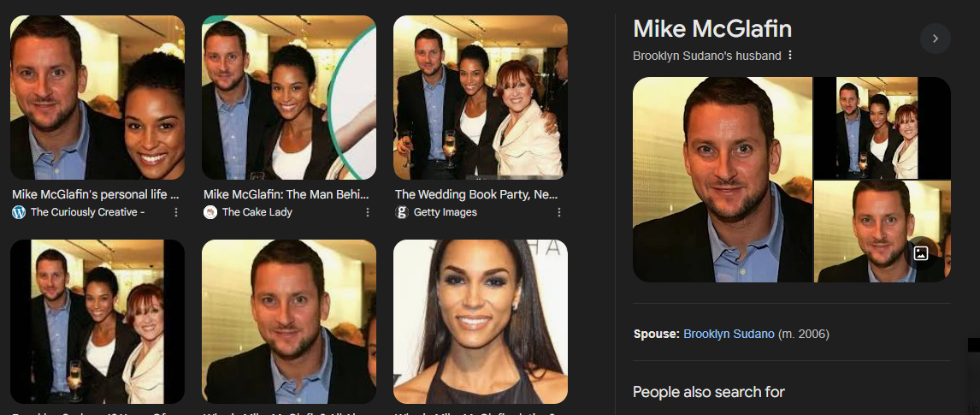Click the Mike McGlafin knowledge panel title
The width and height of the screenshot is (980, 415).
pyautogui.click(x=712, y=29)
